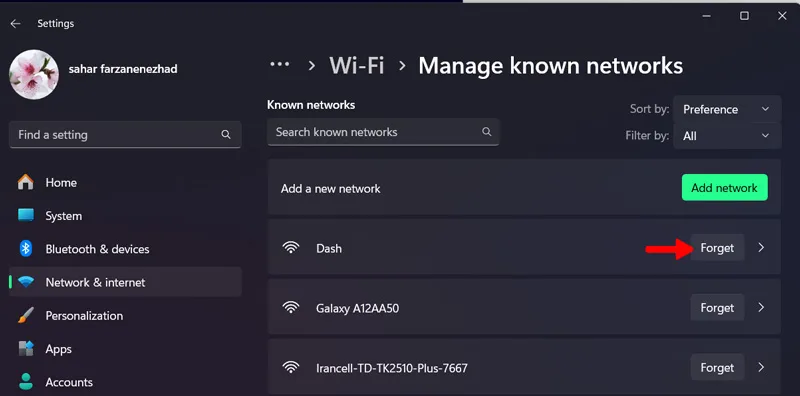Open the Accounts person icon

pyautogui.click(x=26, y=382)
